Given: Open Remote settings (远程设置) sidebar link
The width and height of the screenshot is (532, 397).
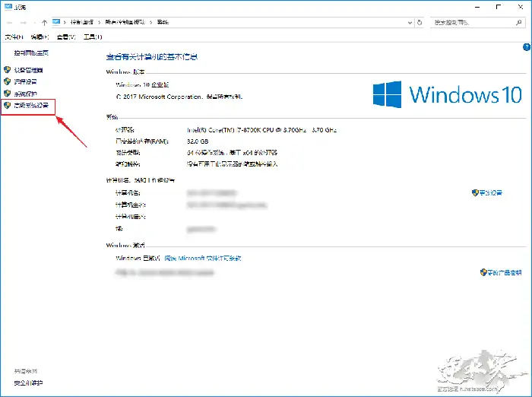Looking at the screenshot, I should 25,82.
